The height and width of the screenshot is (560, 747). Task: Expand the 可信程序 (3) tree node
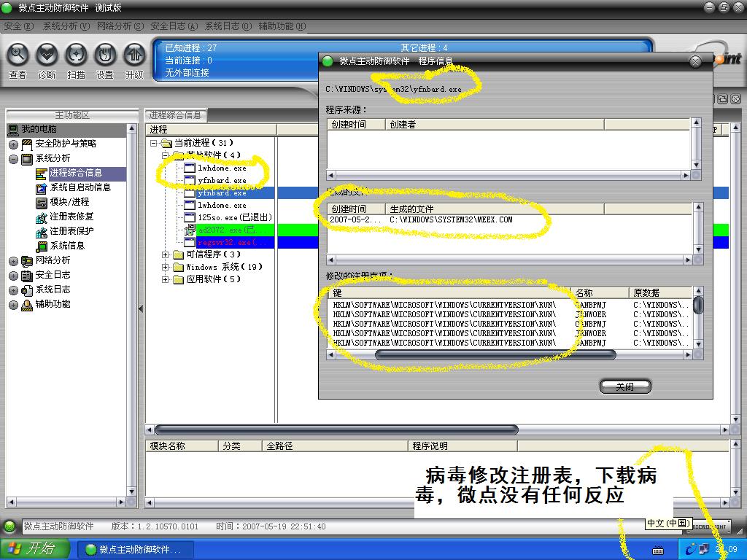[166, 254]
